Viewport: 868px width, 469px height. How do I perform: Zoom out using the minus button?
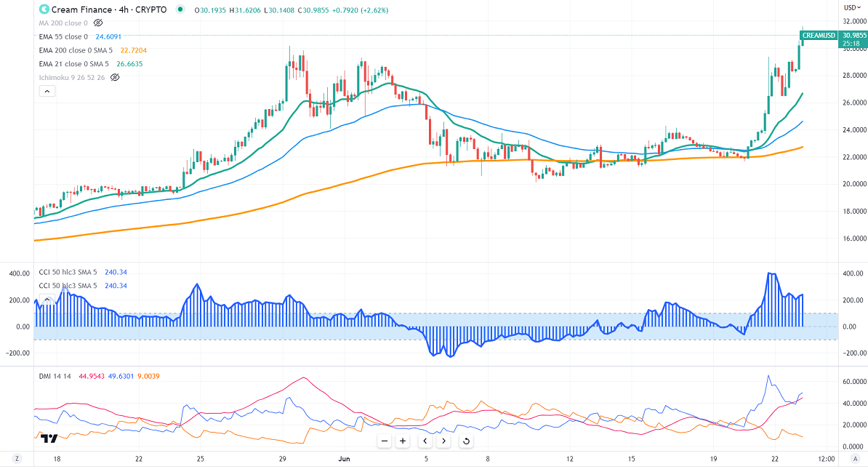pos(385,441)
